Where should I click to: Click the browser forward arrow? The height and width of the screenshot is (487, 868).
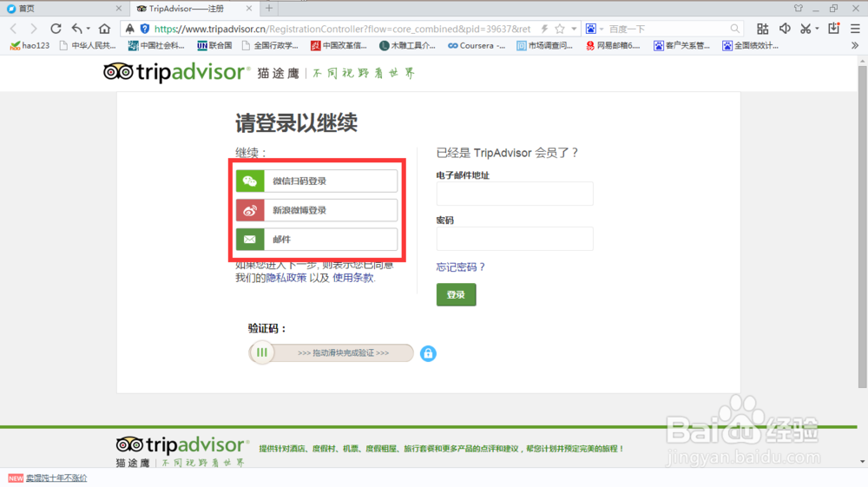tap(34, 29)
